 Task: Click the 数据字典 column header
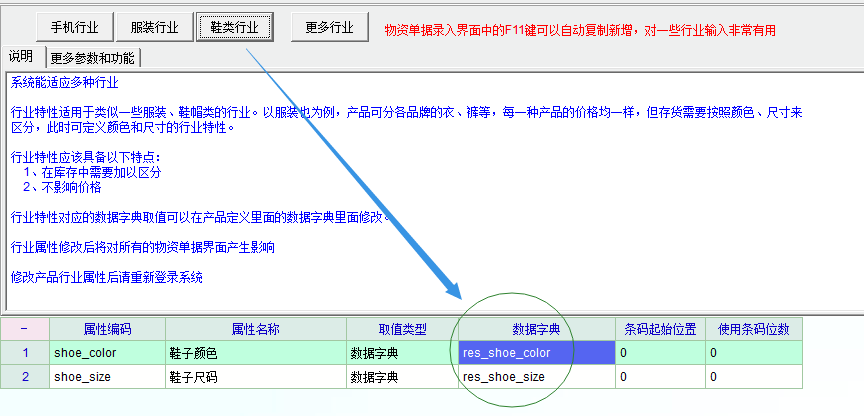click(535, 329)
